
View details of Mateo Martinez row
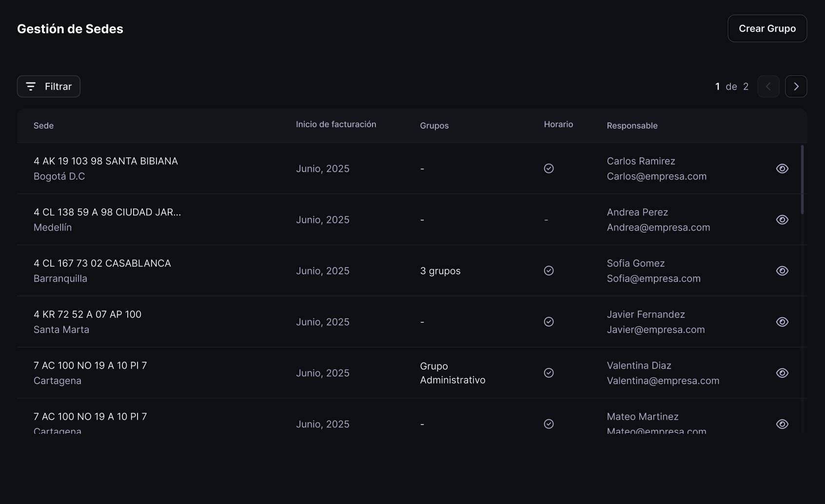pyautogui.click(x=782, y=424)
